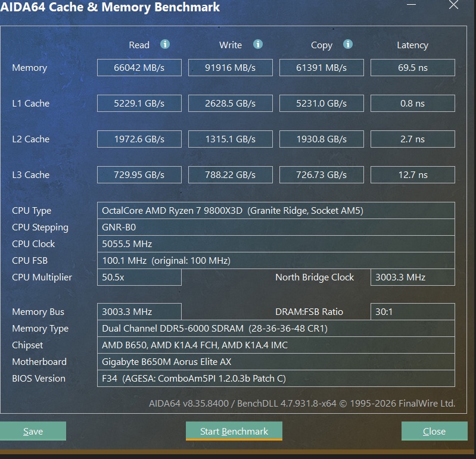This screenshot has height=459, width=476.
Task: Select the Memory read value 66042 MB/s
Action: click(x=139, y=68)
